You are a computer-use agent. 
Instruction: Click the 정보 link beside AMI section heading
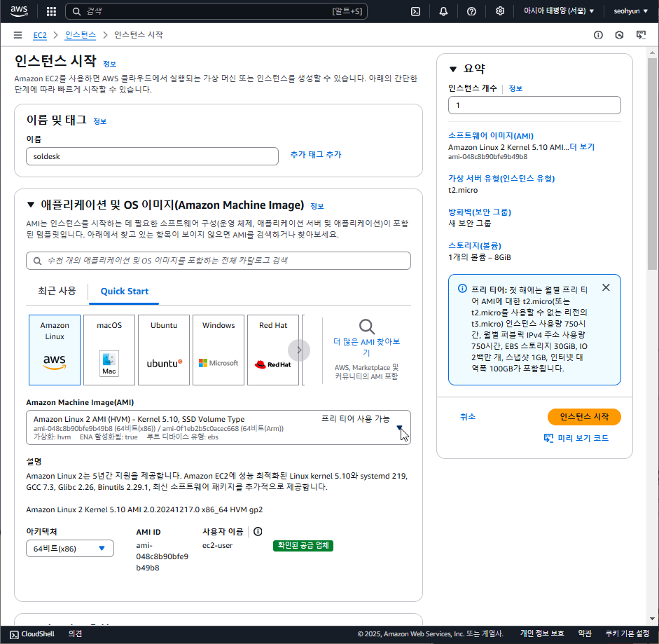pos(317,206)
